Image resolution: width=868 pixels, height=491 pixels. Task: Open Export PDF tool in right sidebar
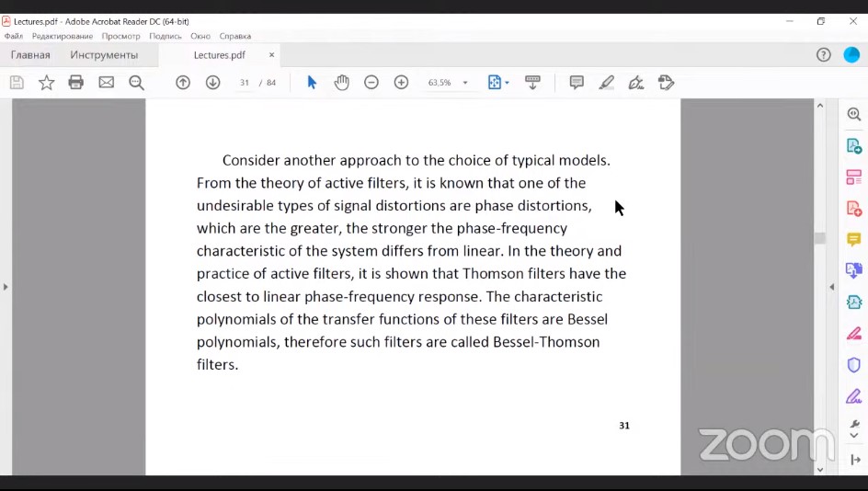click(x=853, y=146)
